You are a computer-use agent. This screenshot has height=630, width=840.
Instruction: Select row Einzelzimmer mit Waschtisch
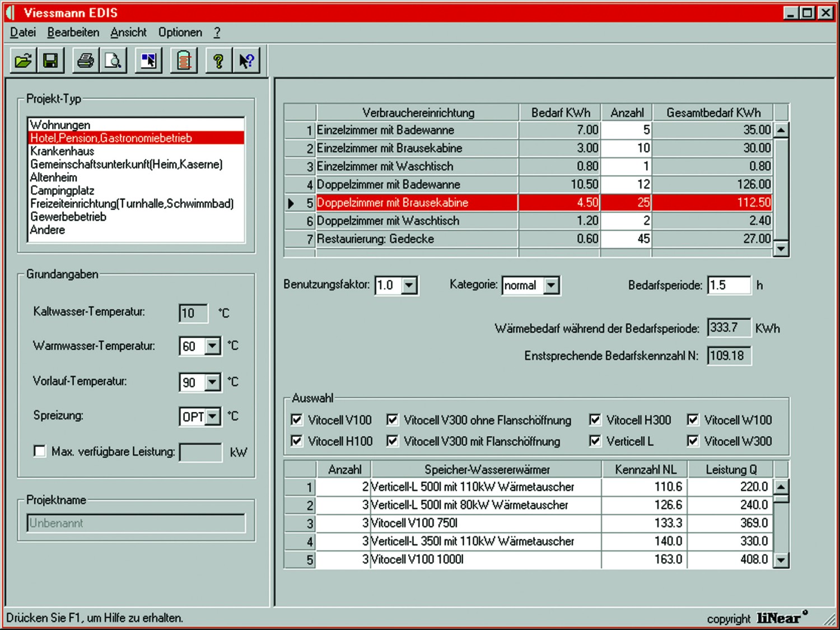click(x=528, y=166)
